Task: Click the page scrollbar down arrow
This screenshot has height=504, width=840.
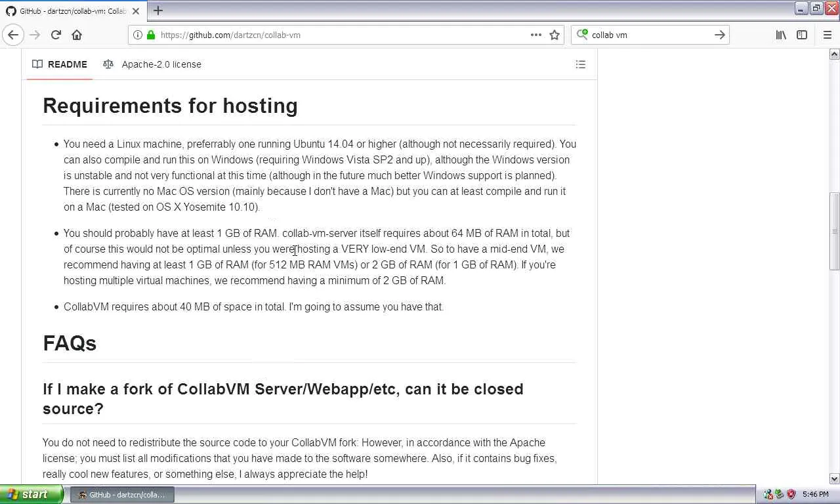Action: [x=834, y=478]
